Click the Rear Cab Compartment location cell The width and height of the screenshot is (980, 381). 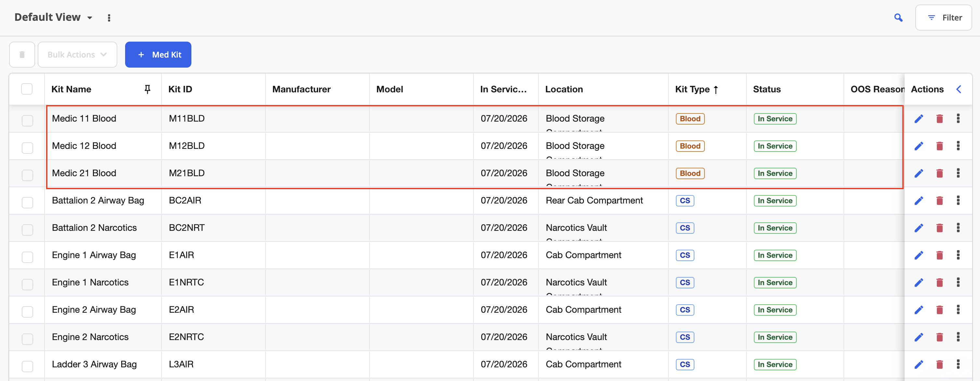[594, 201]
